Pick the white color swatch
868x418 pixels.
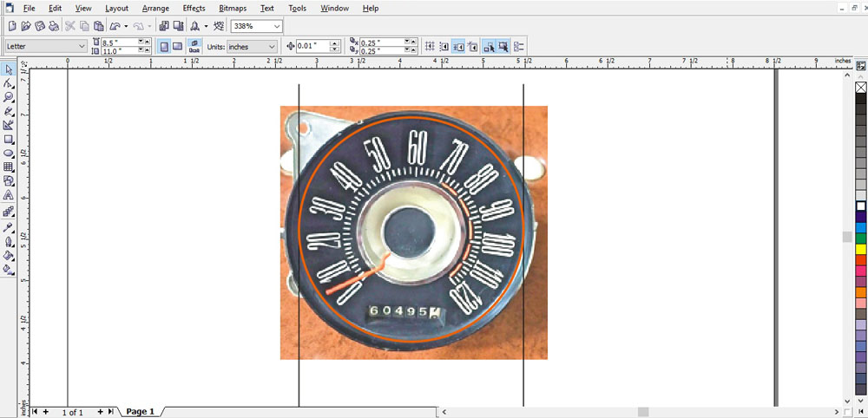pos(861,206)
